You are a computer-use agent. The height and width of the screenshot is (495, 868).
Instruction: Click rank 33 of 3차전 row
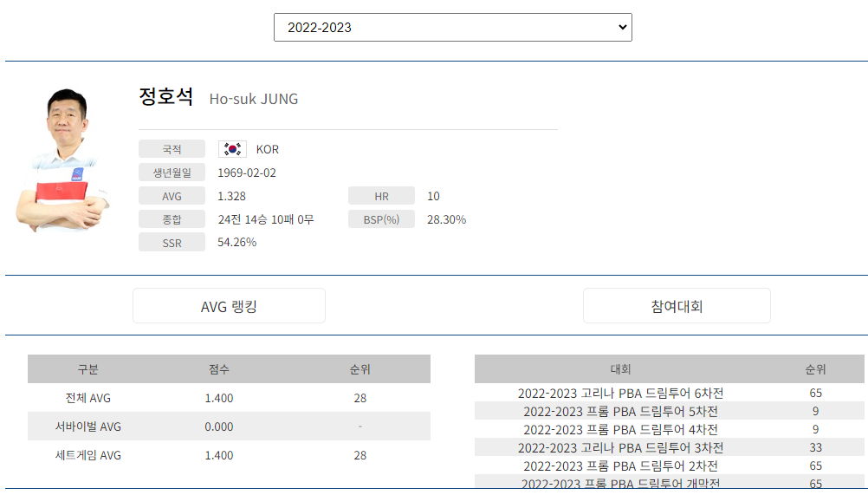(815, 447)
